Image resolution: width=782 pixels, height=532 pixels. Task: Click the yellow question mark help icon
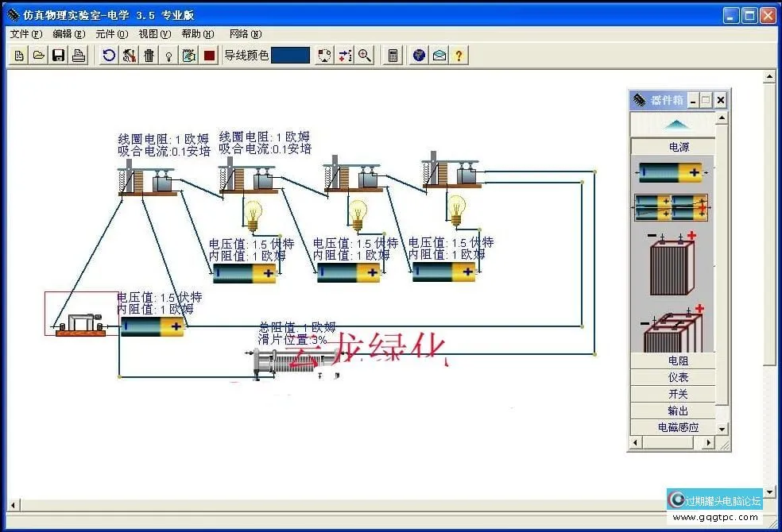click(x=459, y=56)
